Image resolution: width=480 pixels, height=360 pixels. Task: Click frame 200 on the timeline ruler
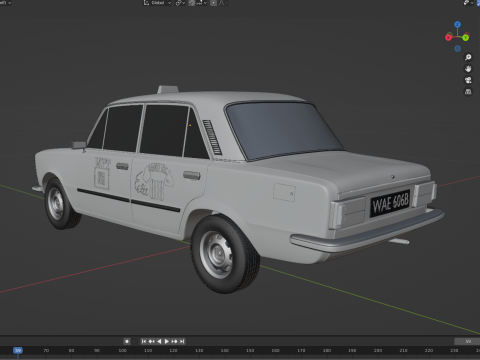[x=378, y=350]
